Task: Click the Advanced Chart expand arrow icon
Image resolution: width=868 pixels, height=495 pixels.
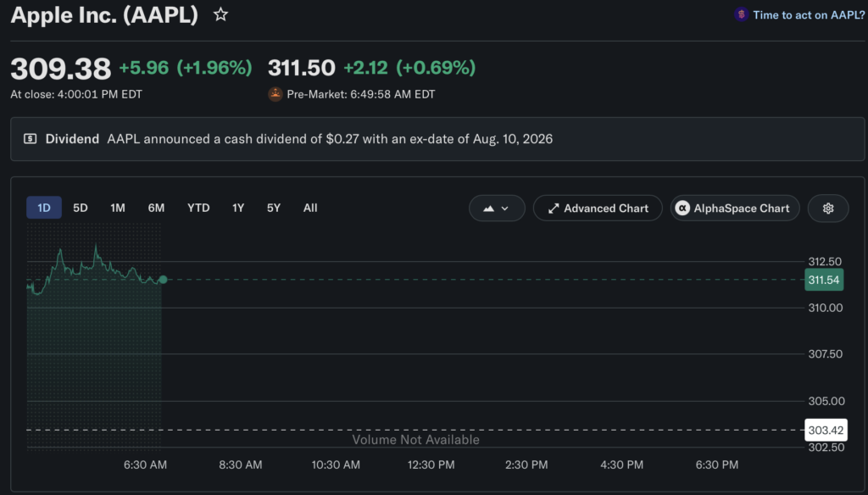Action: 553,209
